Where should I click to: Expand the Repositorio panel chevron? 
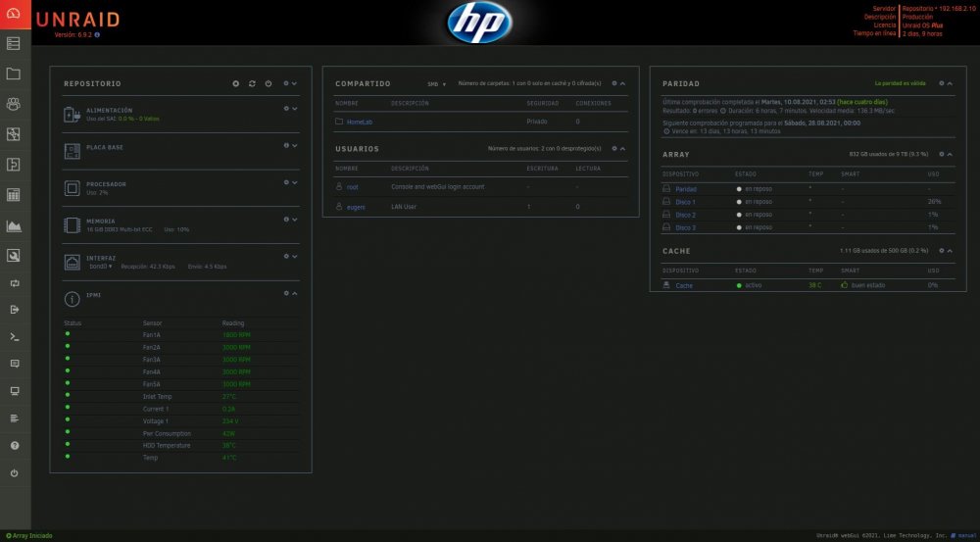[294, 83]
